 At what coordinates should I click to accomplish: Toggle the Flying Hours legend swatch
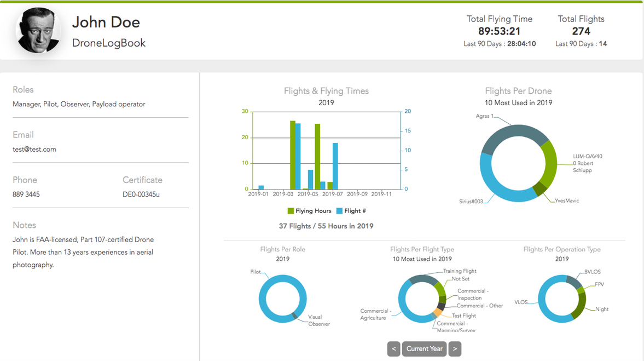point(291,211)
